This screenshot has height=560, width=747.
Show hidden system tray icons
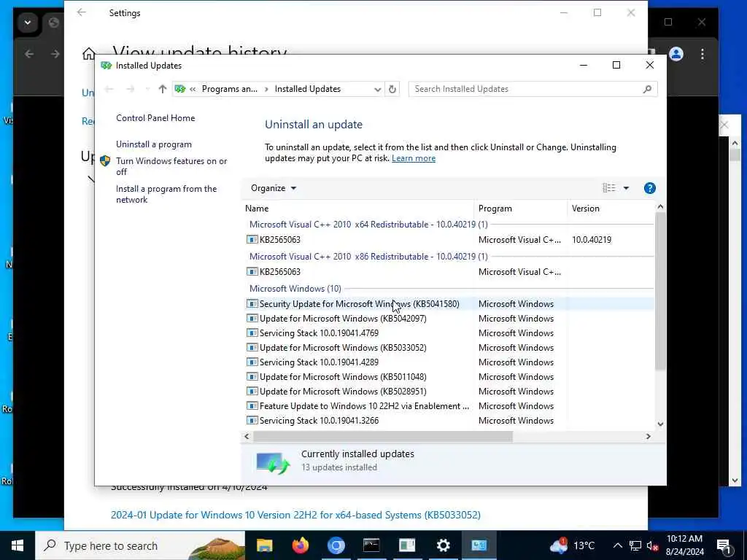point(617,545)
